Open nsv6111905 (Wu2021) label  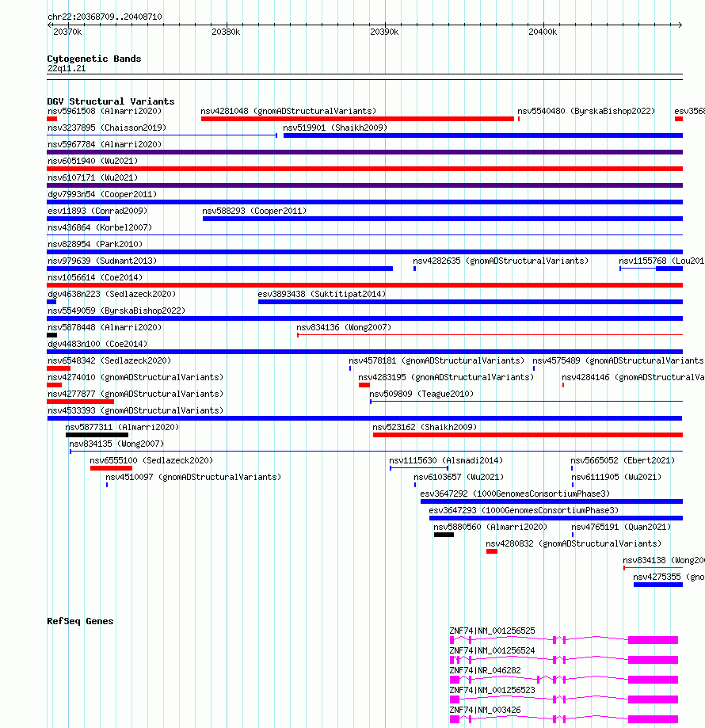tap(616, 478)
